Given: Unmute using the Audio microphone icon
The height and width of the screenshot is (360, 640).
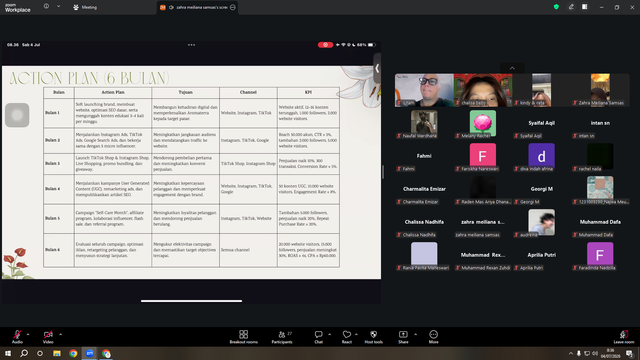Looking at the screenshot, I should pos(17,334).
